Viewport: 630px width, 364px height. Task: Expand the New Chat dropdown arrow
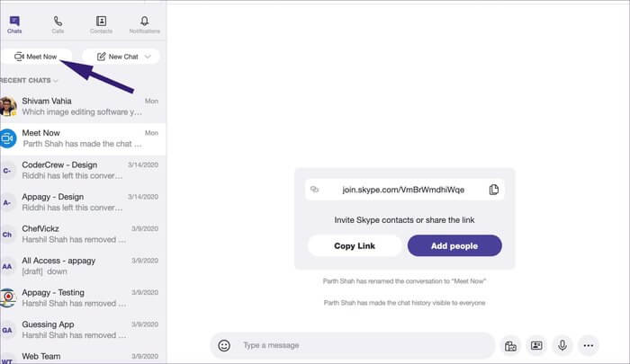pos(148,57)
